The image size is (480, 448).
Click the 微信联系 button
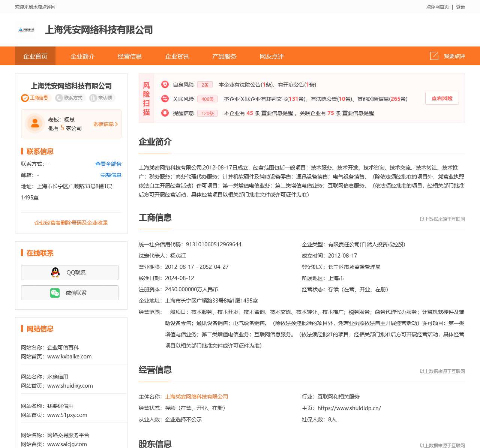click(70, 293)
